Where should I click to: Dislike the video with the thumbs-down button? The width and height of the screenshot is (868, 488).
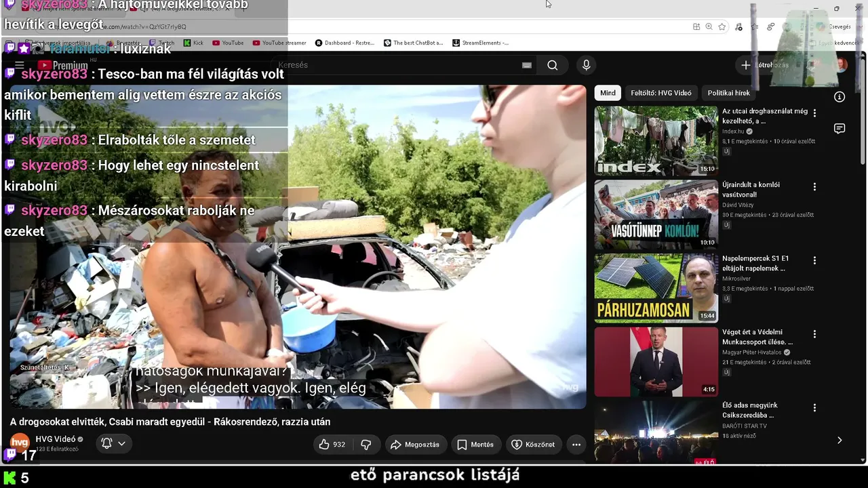pos(366,445)
